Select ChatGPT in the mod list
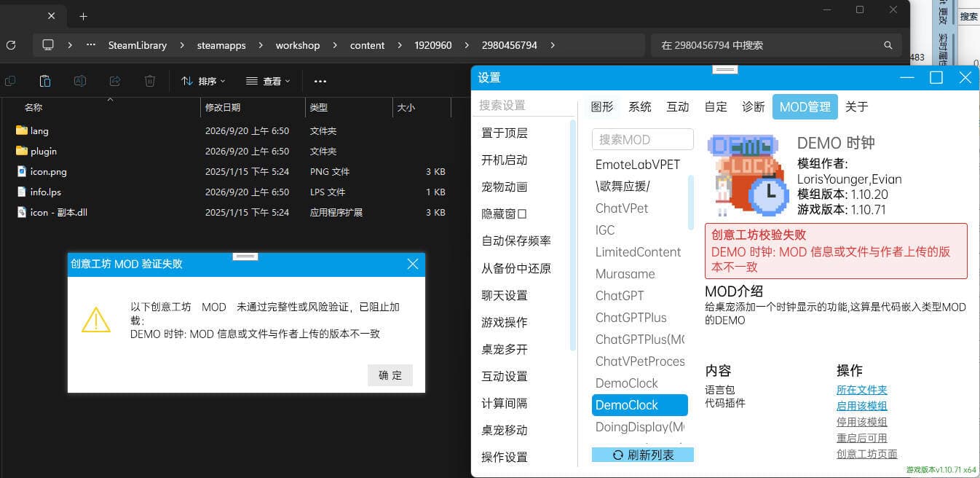This screenshot has height=478, width=980. [620, 295]
